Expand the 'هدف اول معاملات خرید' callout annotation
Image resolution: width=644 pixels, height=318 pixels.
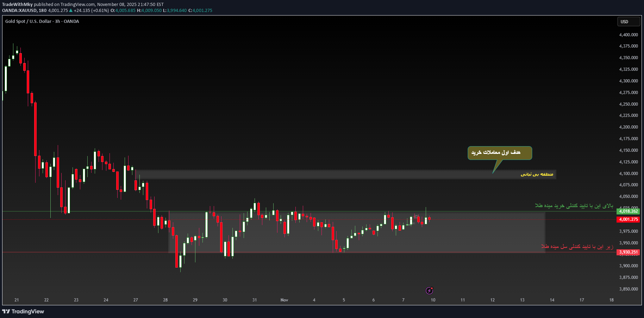(499, 153)
